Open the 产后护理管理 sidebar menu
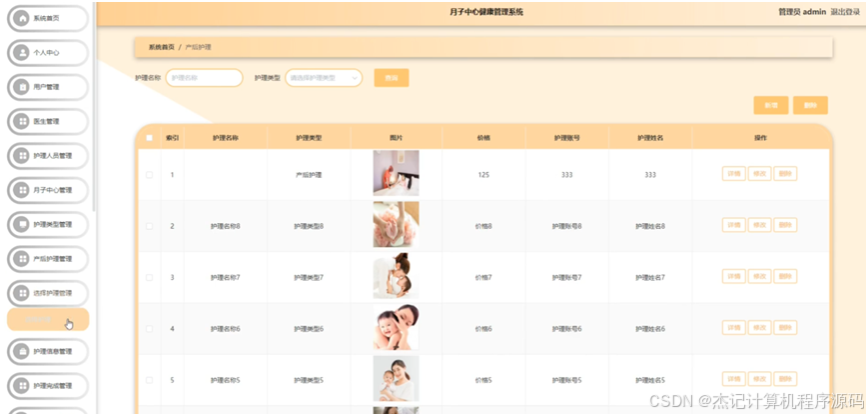 (x=48, y=259)
